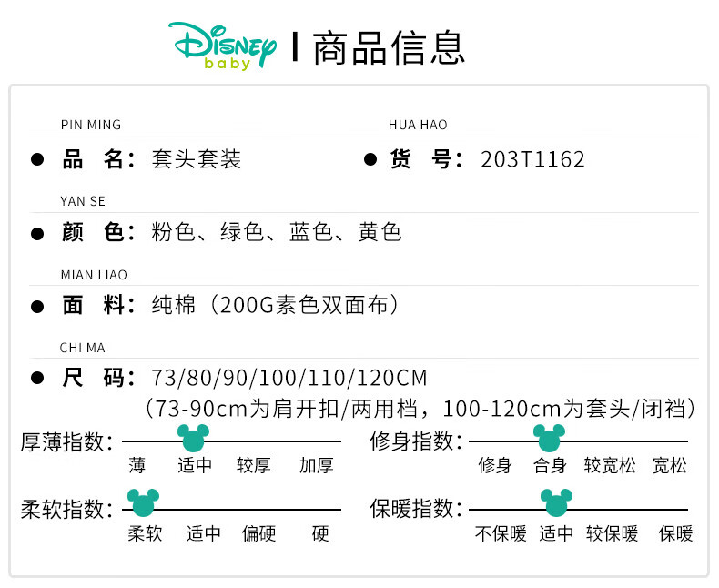Image resolution: width=719 pixels, height=588 pixels.
Task: Click the 较保暖 warmth scale label
Action: (x=613, y=533)
